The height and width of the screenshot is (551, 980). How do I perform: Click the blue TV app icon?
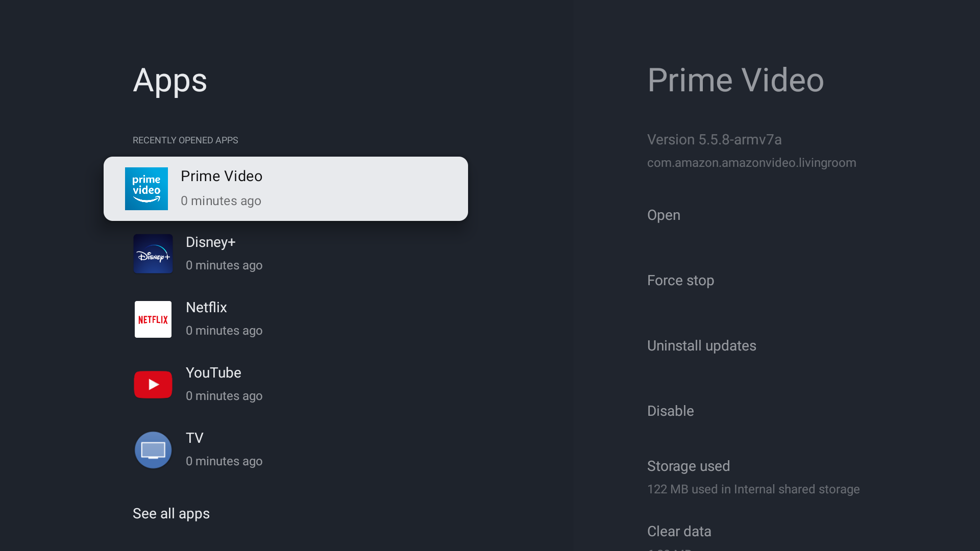tap(153, 450)
